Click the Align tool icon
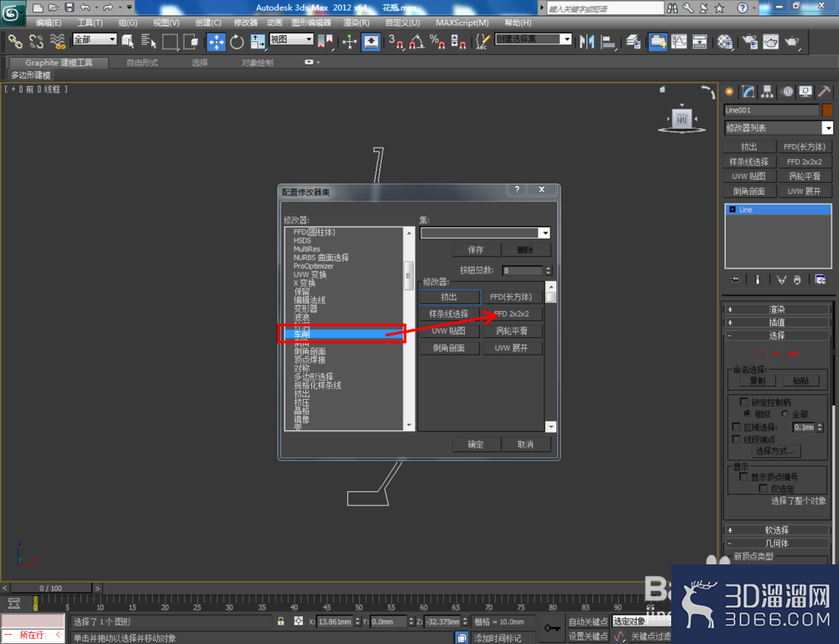The image size is (839, 644). coord(608,41)
